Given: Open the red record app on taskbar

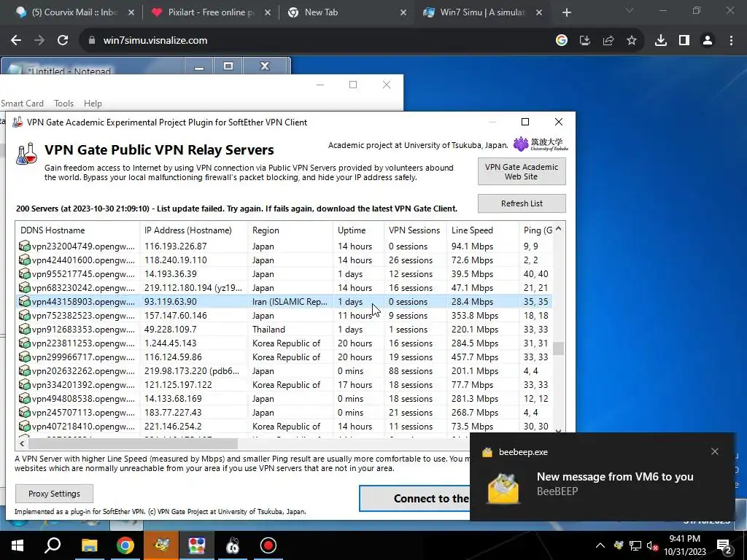Looking at the screenshot, I should click(x=268, y=545).
